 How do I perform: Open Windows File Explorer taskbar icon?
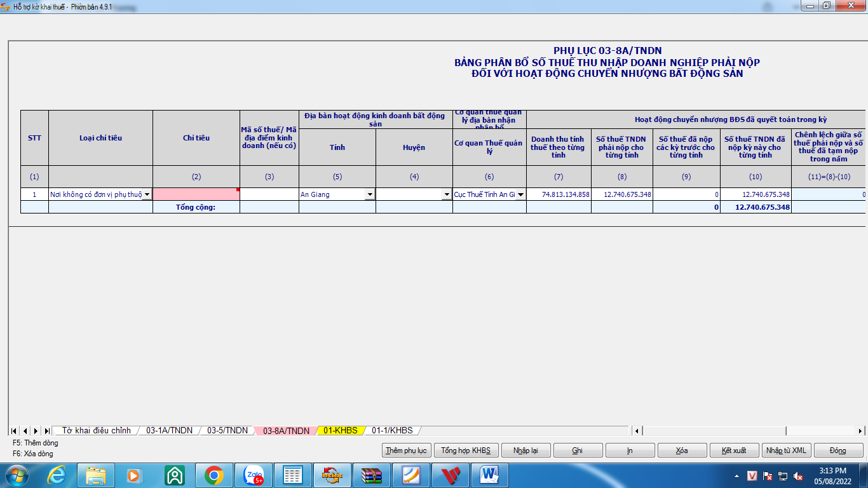tap(96, 475)
